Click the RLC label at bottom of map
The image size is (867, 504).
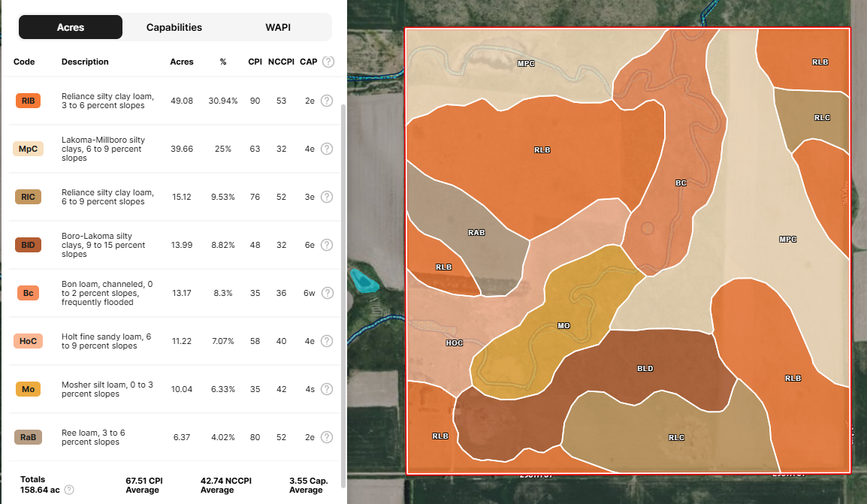(677, 438)
